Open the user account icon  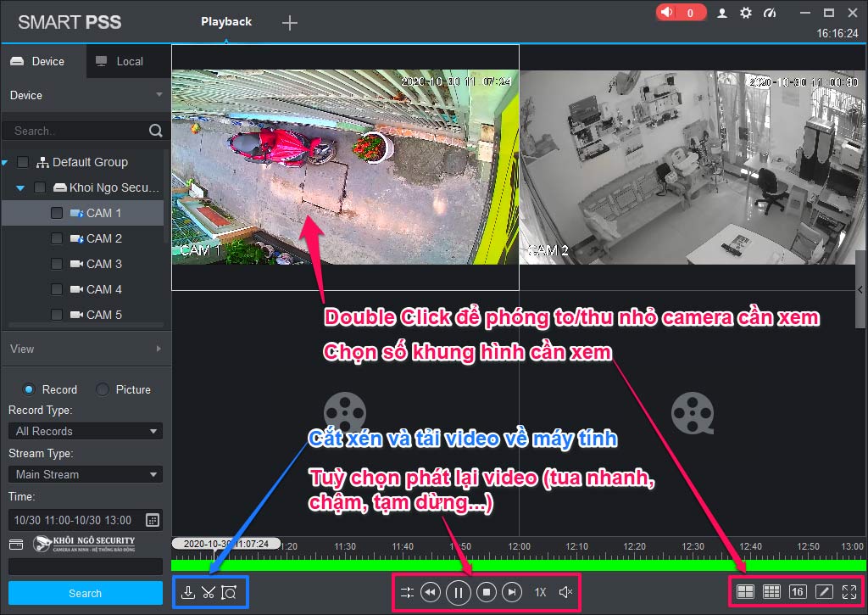[722, 13]
